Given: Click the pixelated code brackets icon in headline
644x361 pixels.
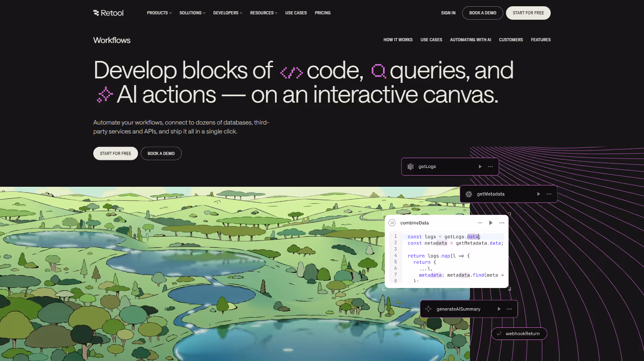Looking at the screenshot, I should point(292,73).
